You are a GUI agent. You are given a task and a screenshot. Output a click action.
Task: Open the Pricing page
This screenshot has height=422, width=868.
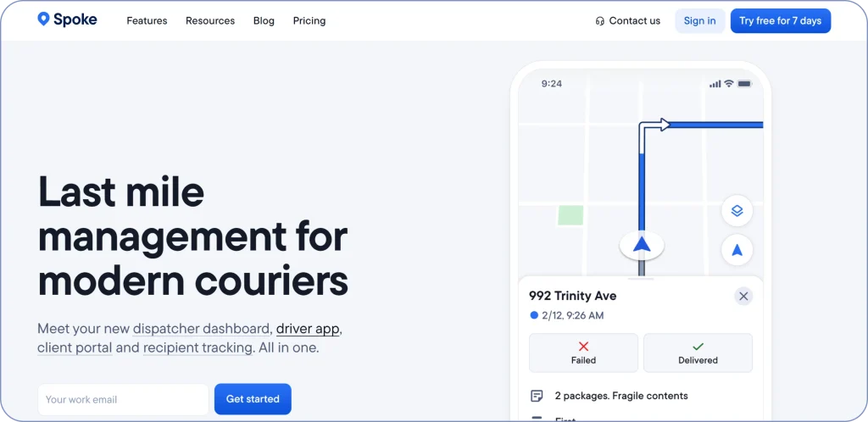(309, 21)
